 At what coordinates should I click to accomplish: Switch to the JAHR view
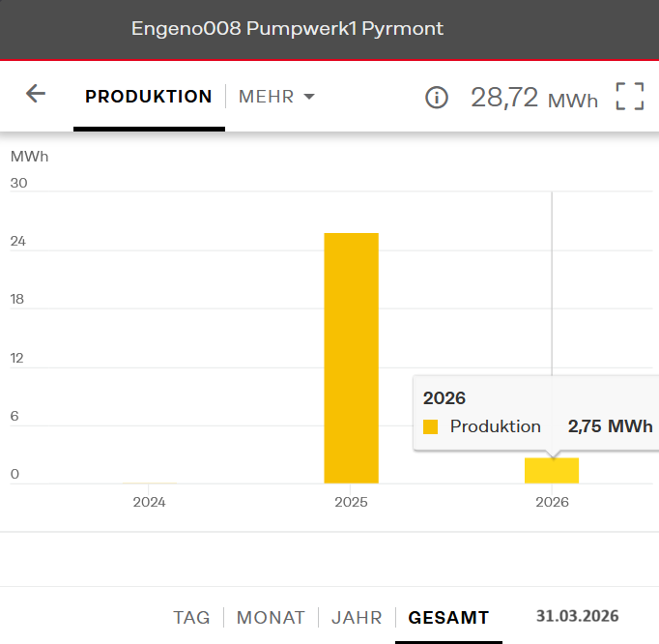point(357,617)
